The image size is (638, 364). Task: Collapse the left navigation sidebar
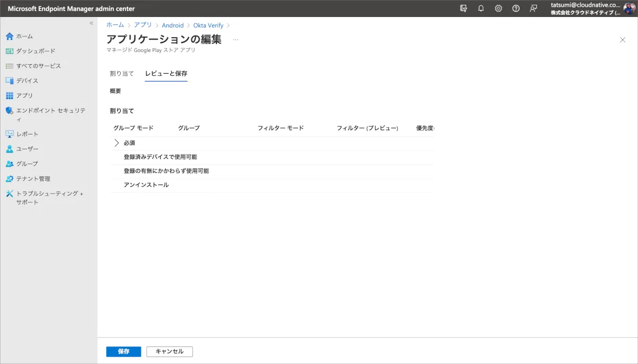(x=91, y=23)
